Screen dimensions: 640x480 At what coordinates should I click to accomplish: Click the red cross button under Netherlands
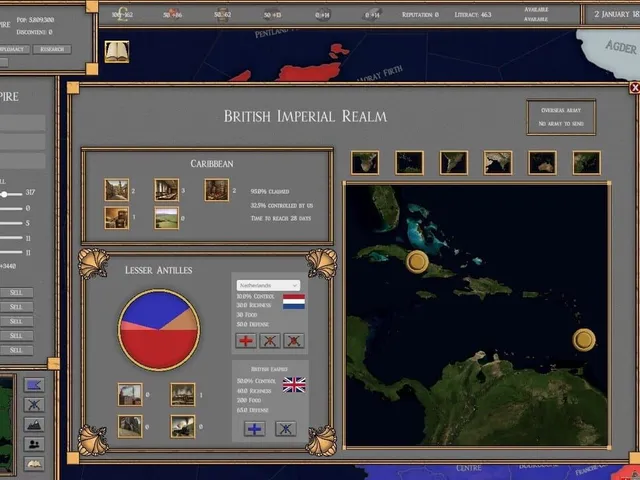click(x=246, y=341)
